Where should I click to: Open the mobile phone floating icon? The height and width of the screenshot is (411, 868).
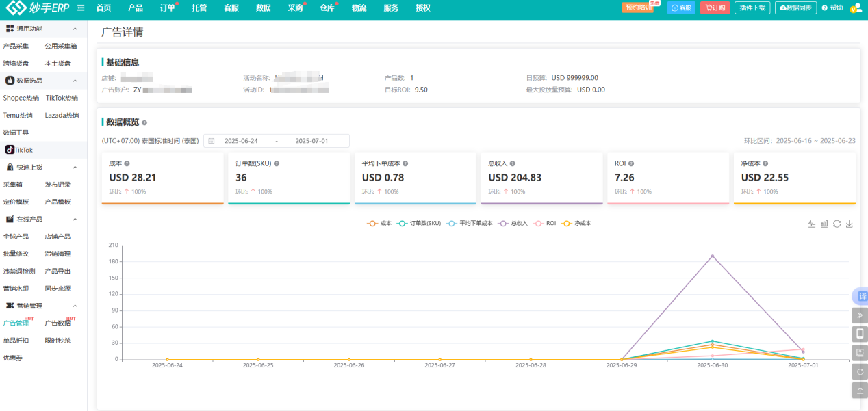click(860, 334)
